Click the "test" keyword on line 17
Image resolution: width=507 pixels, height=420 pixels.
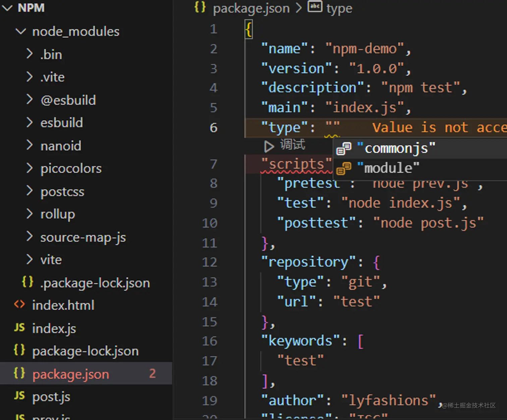coord(301,361)
